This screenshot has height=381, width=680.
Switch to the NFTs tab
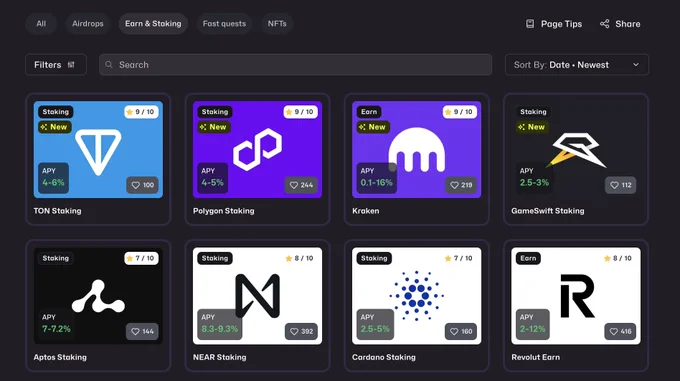(277, 24)
